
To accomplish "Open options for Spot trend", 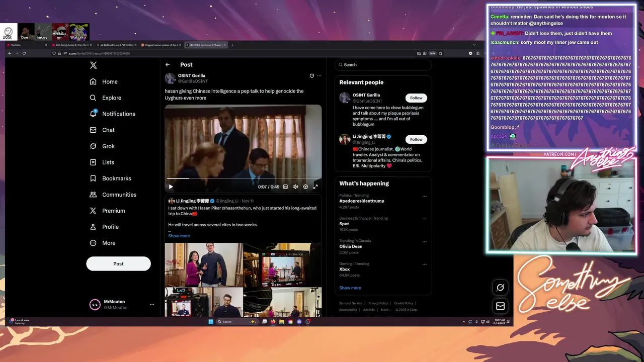I will pyautogui.click(x=425, y=219).
